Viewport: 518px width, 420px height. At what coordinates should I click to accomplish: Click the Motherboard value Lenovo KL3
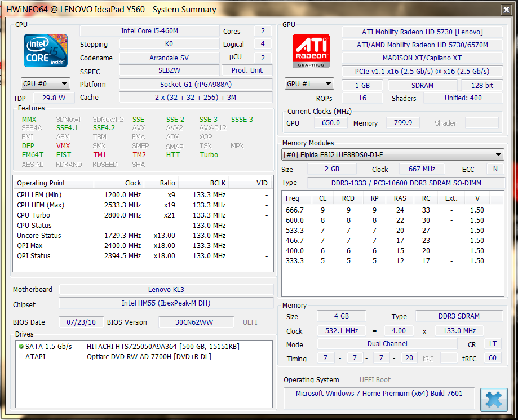166,289
